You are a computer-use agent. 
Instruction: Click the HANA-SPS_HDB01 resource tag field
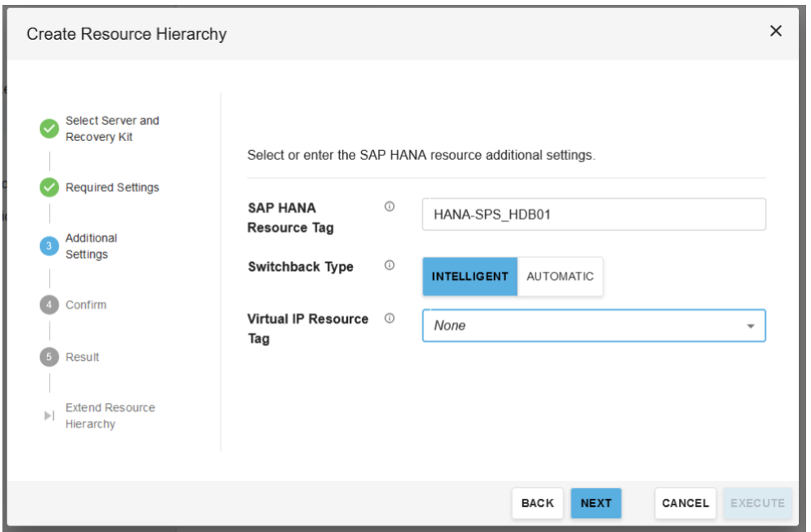click(x=594, y=215)
